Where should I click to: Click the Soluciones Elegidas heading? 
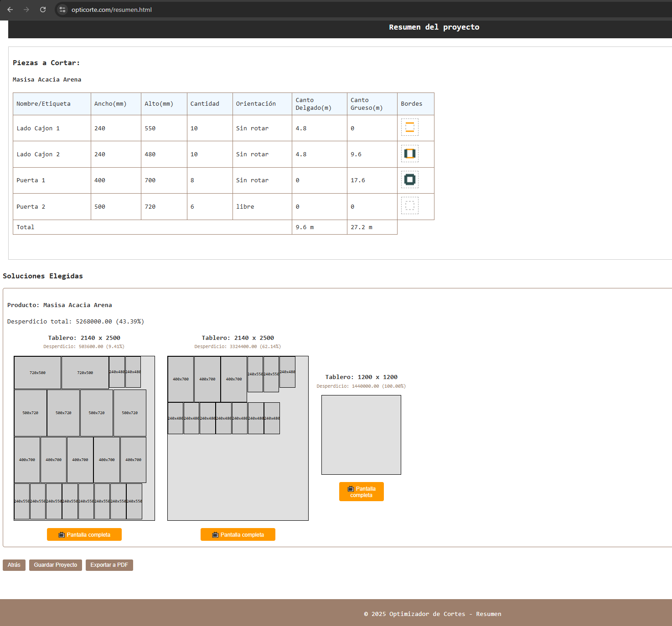point(43,276)
